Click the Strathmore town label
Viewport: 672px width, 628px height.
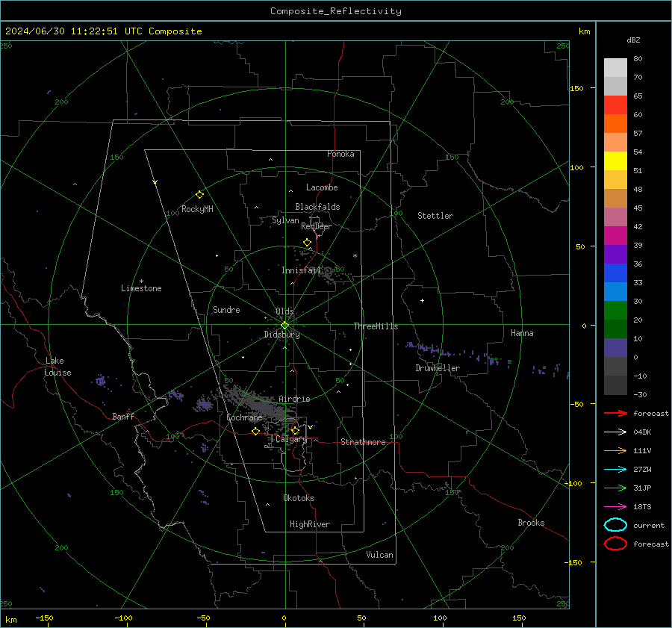click(363, 442)
